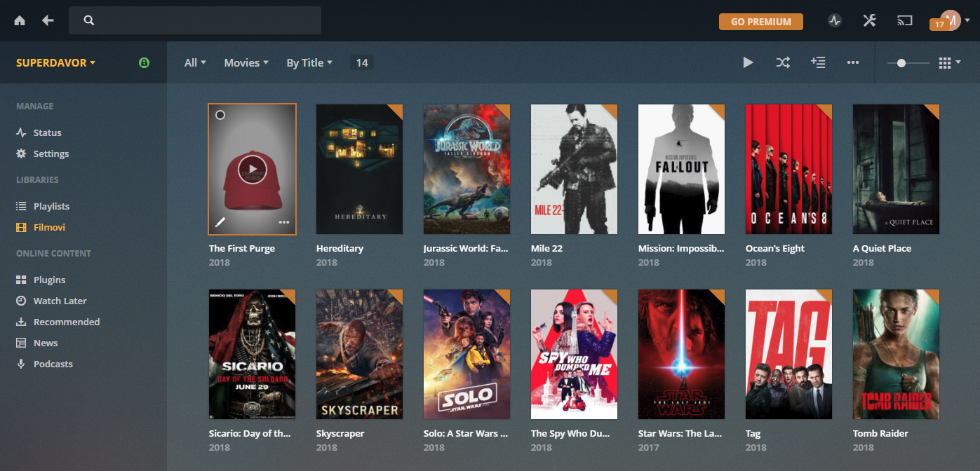Click the play all icon in toolbar
Screen dimensions: 980x471
click(x=748, y=62)
